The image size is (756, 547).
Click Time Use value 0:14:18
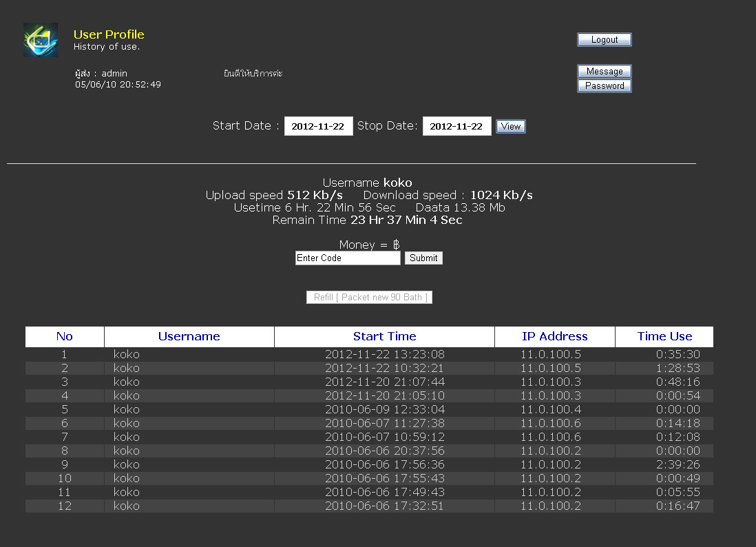click(678, 423)
